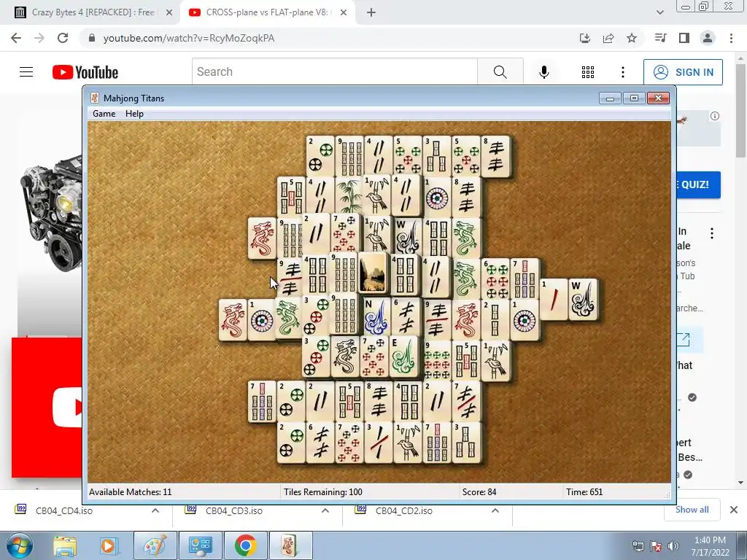Select the black dragon tile
The image size is (747, 560).
coord(345,356)
